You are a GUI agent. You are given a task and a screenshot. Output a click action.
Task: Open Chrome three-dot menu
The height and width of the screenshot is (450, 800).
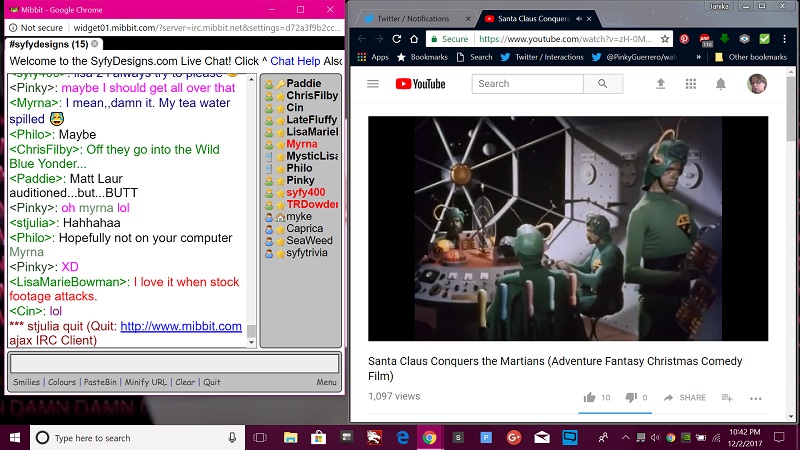[785, 39]
